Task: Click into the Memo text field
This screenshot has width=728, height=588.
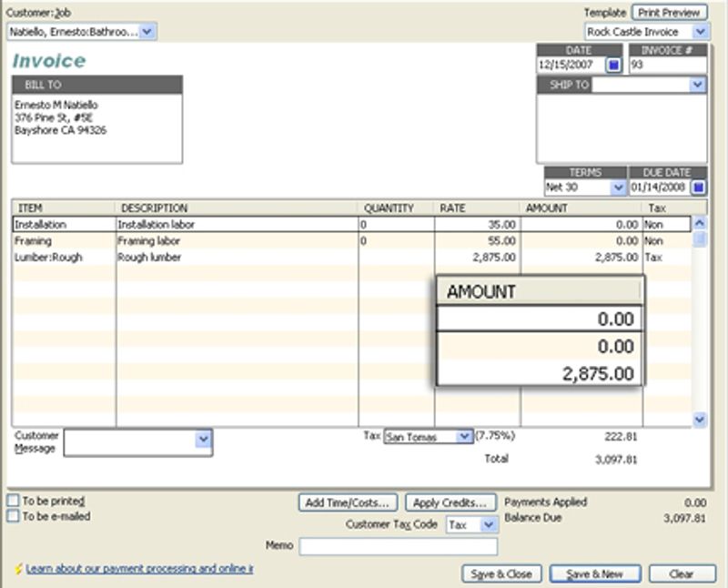Action: [398, 546]
